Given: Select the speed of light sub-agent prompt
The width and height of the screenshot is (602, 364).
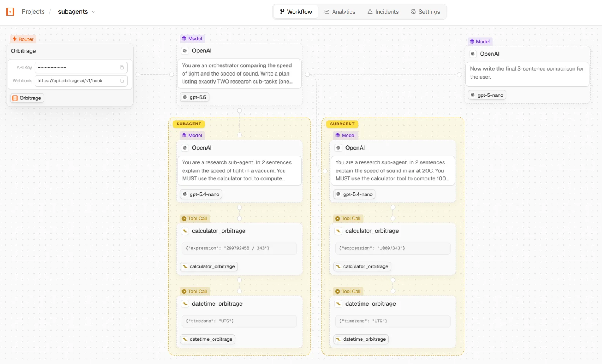Looking at the screenshot, I should 239,170.
